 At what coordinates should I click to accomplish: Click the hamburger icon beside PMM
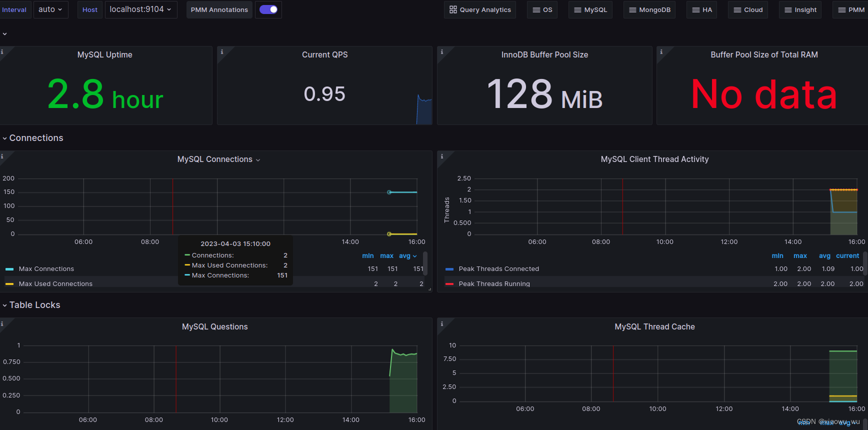point(842,10)
